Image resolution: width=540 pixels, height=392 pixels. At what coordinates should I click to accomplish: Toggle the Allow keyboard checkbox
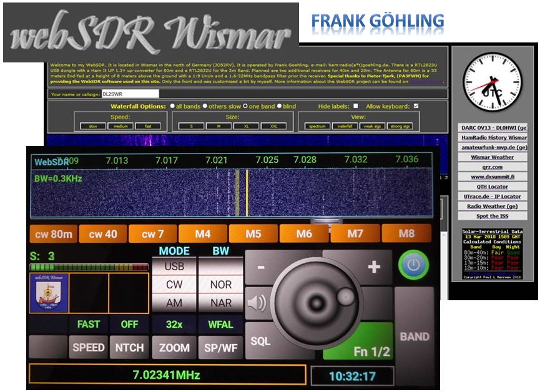point(416,106)
